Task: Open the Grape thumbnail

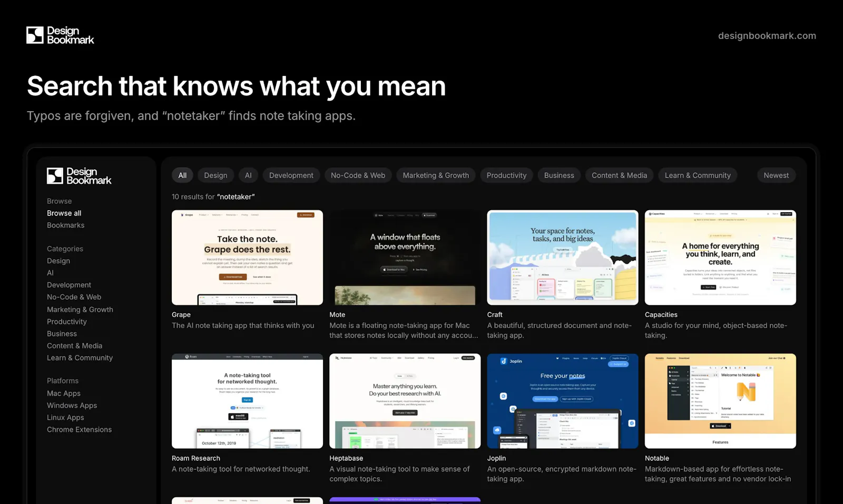Action: pyautogui.click(x=247, y=258)
